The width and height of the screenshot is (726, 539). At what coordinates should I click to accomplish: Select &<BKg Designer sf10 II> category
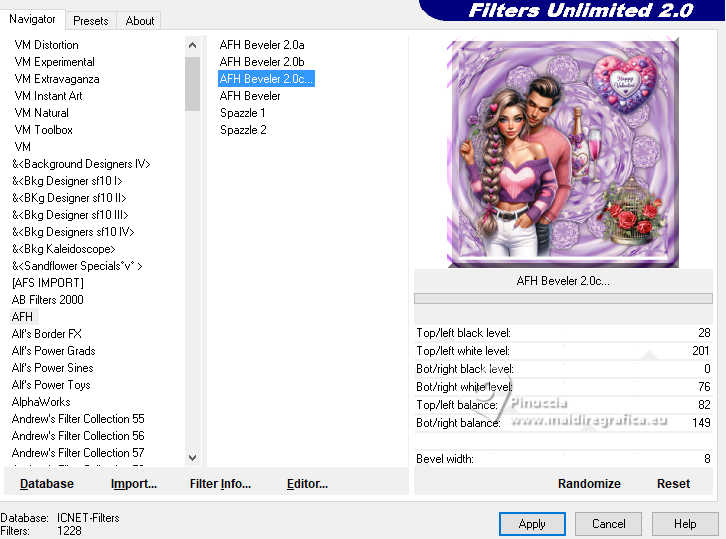[x=69, y=198]
